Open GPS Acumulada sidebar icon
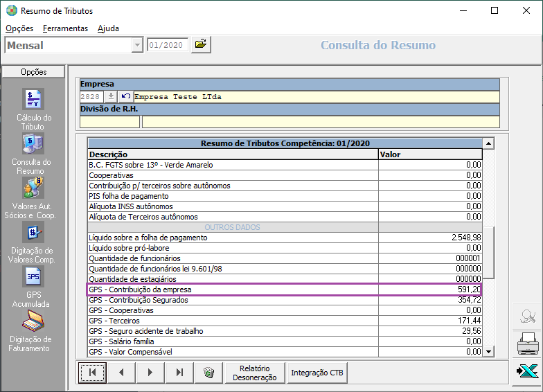This screenshot has height=392, width=543. point(33,276)
